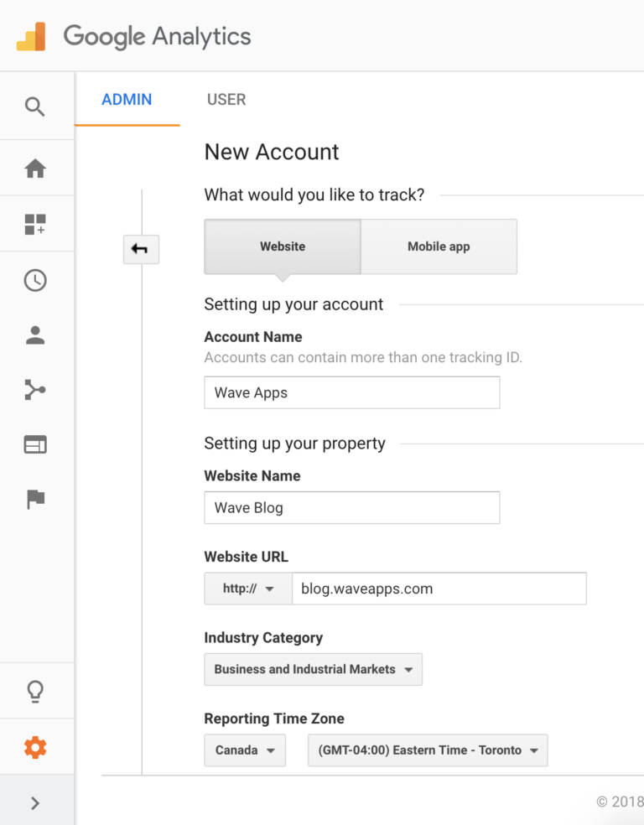644x825 pixels.
Task: Click the Website Name field
Action: (x=352, y=508)
